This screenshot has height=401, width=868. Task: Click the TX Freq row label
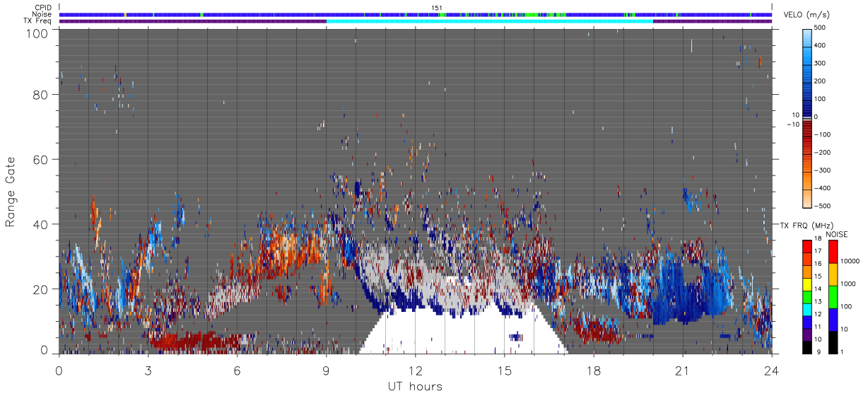tap(38, 21)
